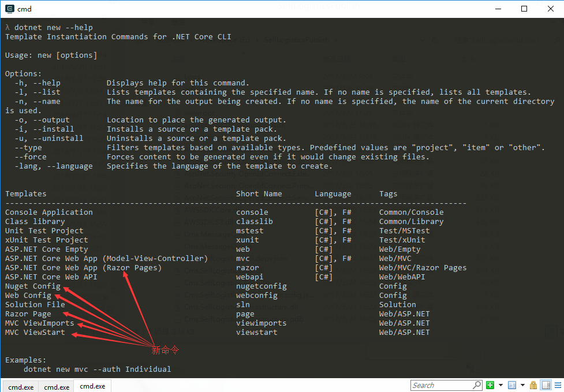564x392 pixels.
Task: Switch to the middle cmd.exe tab
Action: click(x=57, y=387)
